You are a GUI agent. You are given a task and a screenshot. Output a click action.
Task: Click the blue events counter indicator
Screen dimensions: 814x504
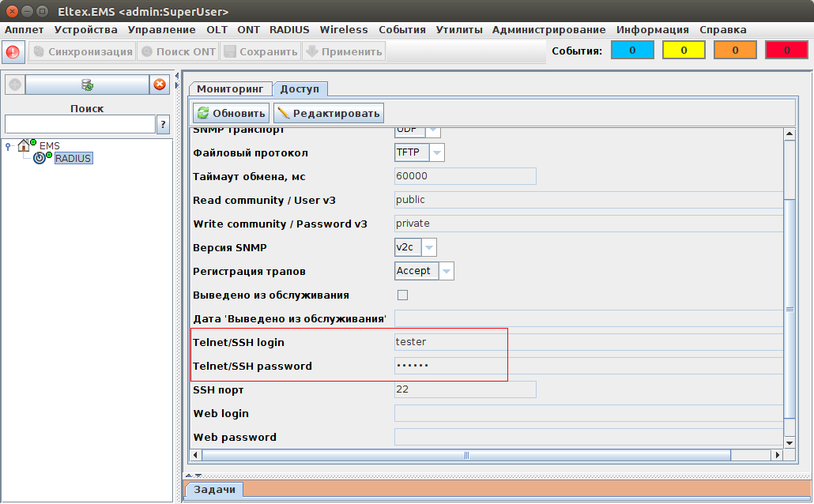click(632, 51)
